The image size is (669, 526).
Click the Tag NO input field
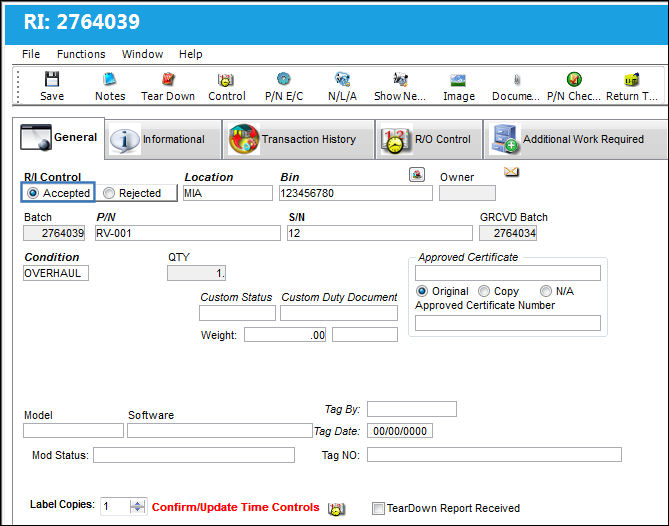[494, 455]
